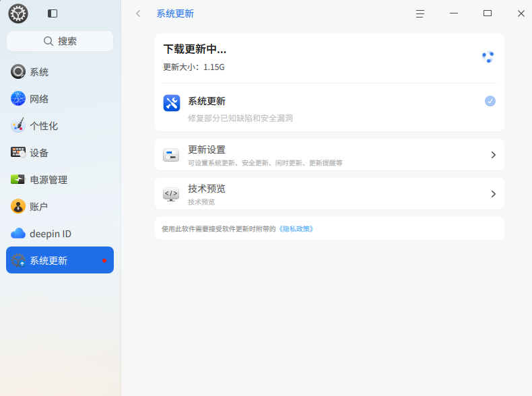Open the 账户 category label

click(x=38, y=207)
